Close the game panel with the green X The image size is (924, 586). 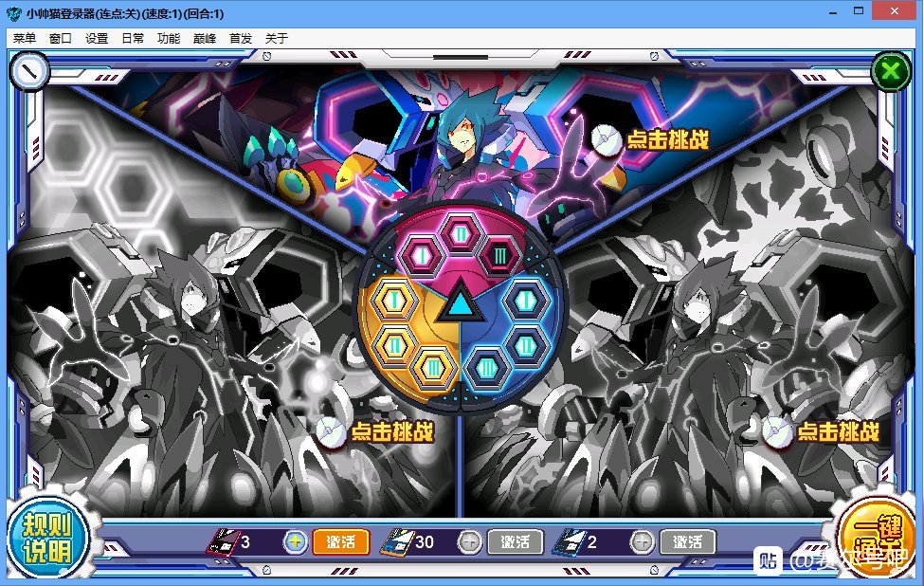click(891, 72)
